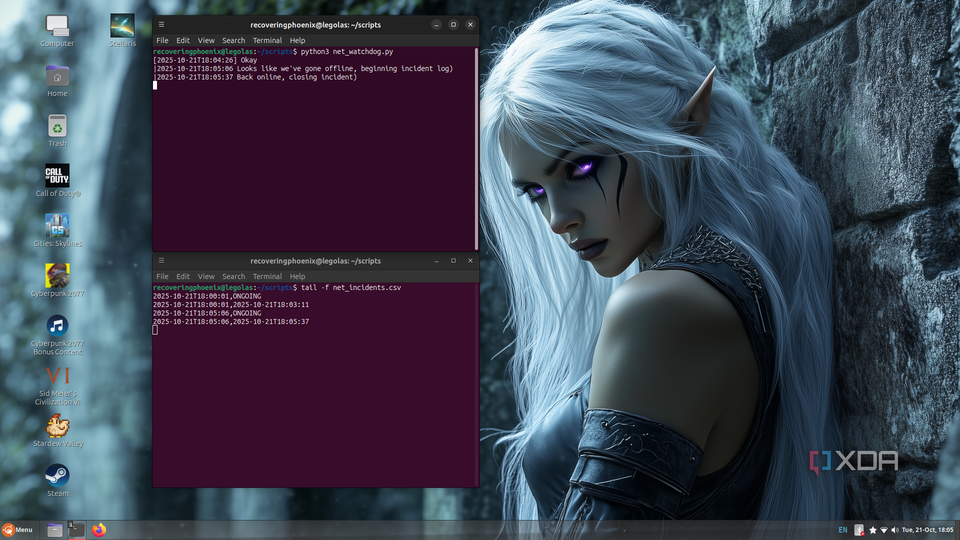
Task: Open Stardew Valley from the desktop
Action: tap(57, 427)
